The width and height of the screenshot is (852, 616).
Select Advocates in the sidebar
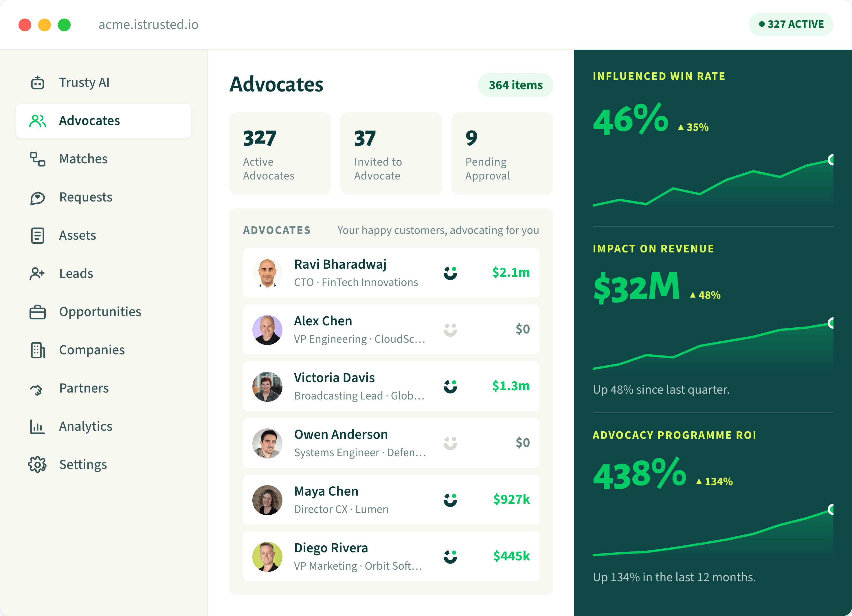tap(104, 121)
